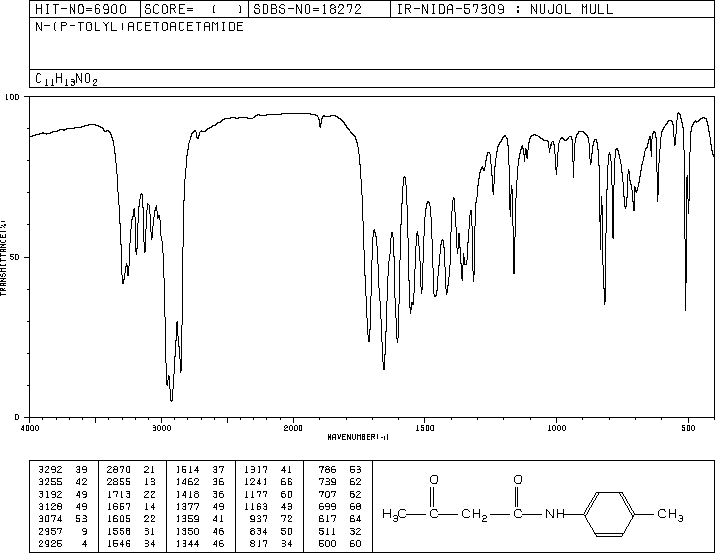Screen dimensions: 715x553
Task: Select peak value 937 in peak table
Action: (259, 519)
